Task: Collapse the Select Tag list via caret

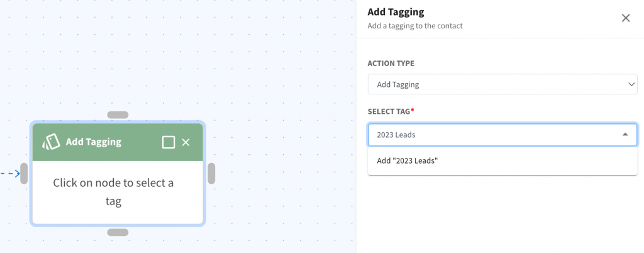Action: click(x=625, y=135)
